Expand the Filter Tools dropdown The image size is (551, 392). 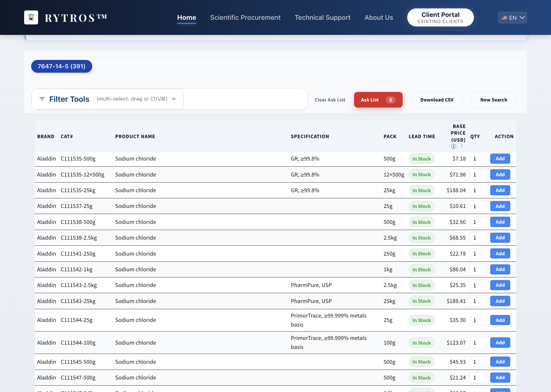pyautogui.click(x=108, y=99)
